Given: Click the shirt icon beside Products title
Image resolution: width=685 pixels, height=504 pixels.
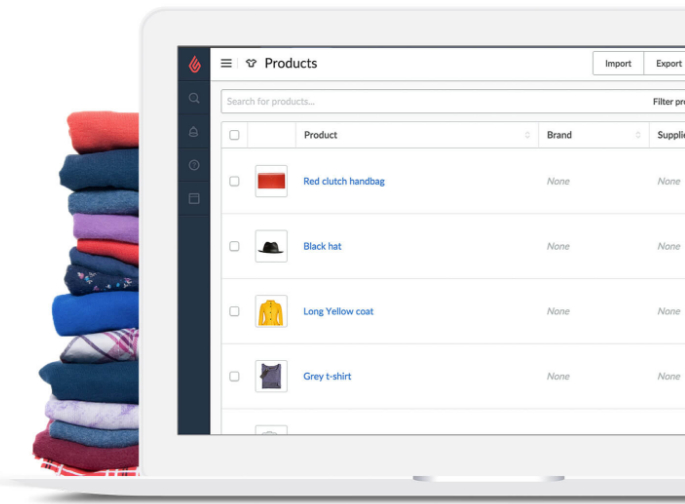Looking at the screenshot, I should point(251,63).
